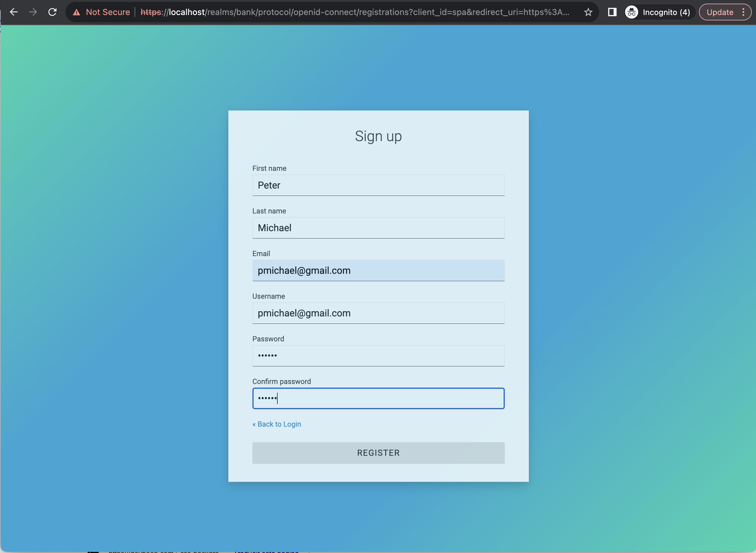
Task: Click the Sign up heading
Action: [378, 136]
